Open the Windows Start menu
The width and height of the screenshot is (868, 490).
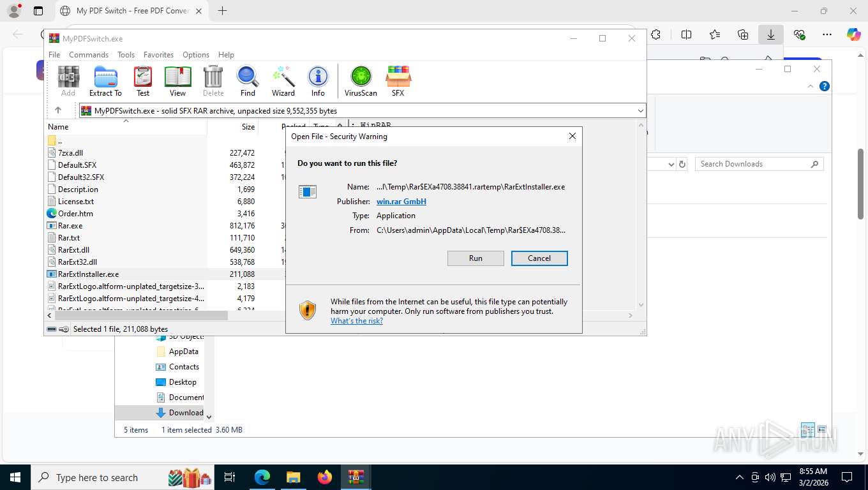point(15,477)
